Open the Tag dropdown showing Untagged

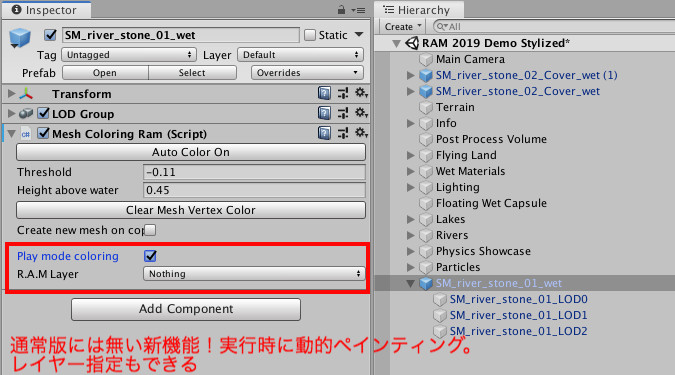tap(129, 55)
